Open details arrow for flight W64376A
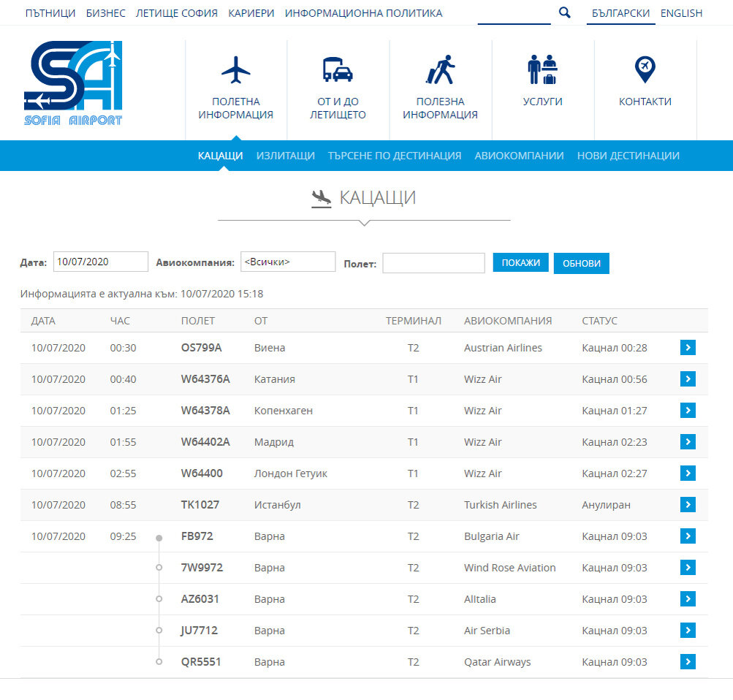Screen dimensions: 733x700 (688, 378)
